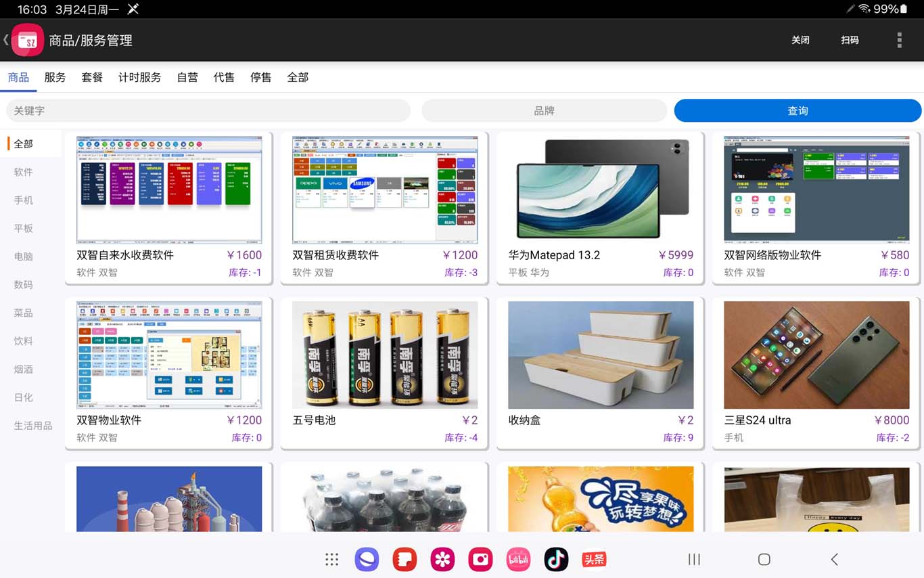Switch to the 套餐 tab
Image resolution: width=924 pixels, height=578 pixels.
point(92,77)
